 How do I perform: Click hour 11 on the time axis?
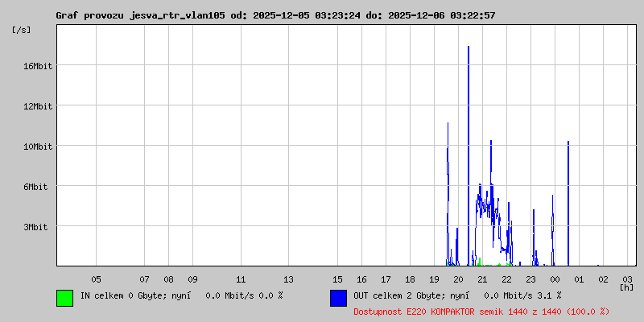(241, 279)
